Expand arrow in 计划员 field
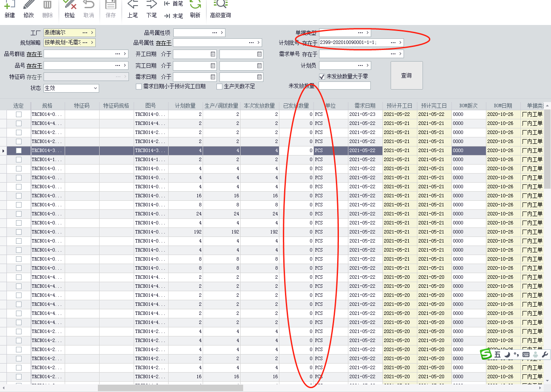Viewport: 551px width, 392px height. (367, 65)
